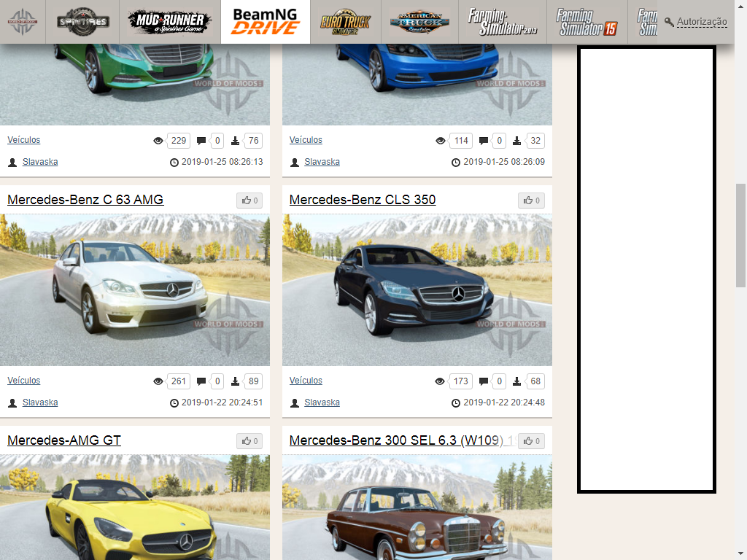Click Veículos category under CLS 350
This screenshot has height=560, width=747.
306,381
